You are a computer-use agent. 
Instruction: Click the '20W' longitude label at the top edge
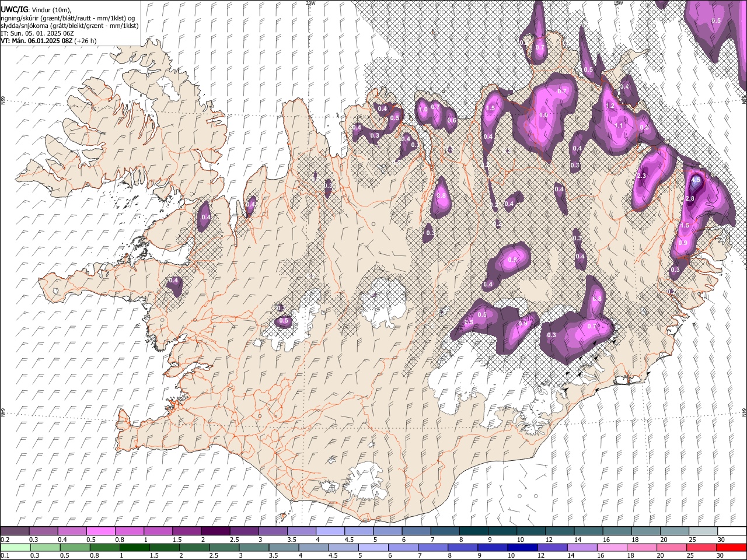coord(310,3)
